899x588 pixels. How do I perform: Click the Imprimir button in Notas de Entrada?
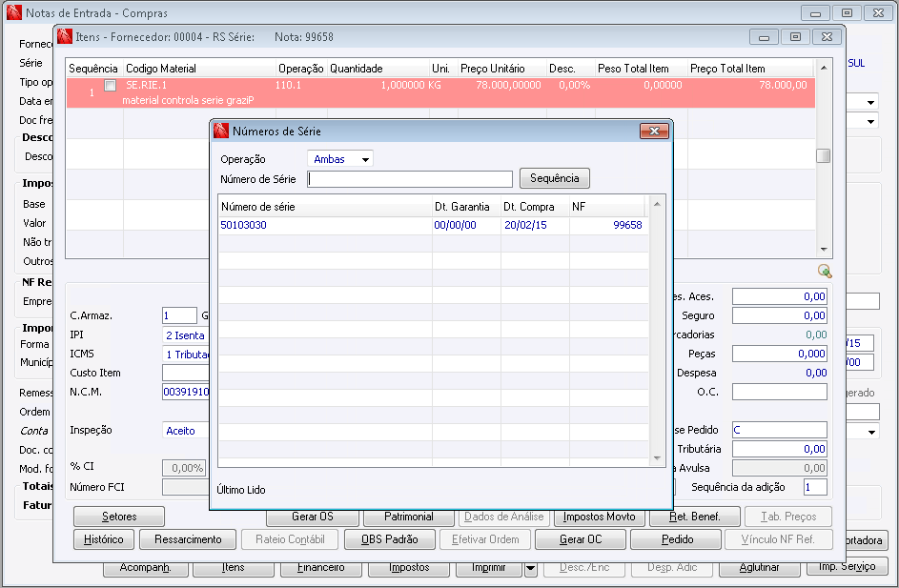(x=489, y=569)
